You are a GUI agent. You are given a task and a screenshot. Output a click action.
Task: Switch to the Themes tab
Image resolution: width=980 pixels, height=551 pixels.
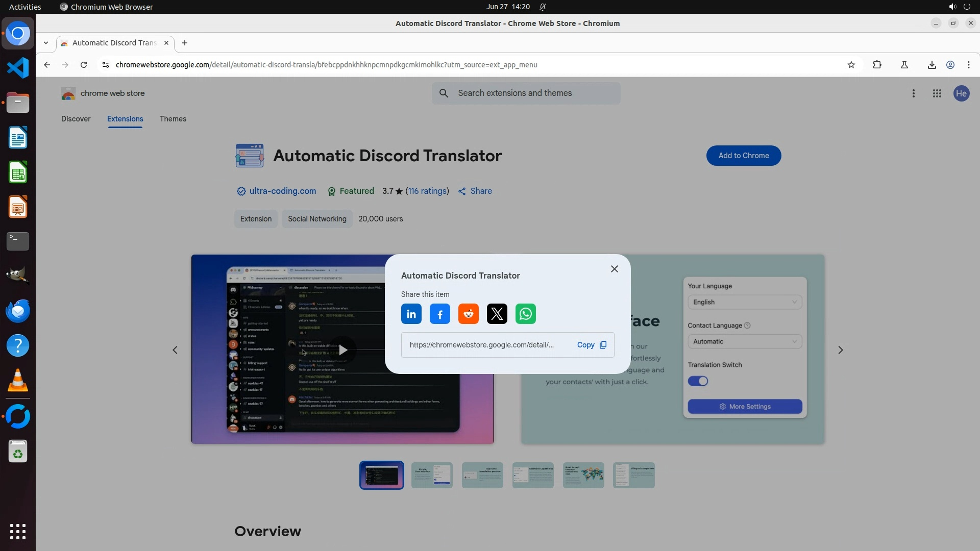point(173,119)
